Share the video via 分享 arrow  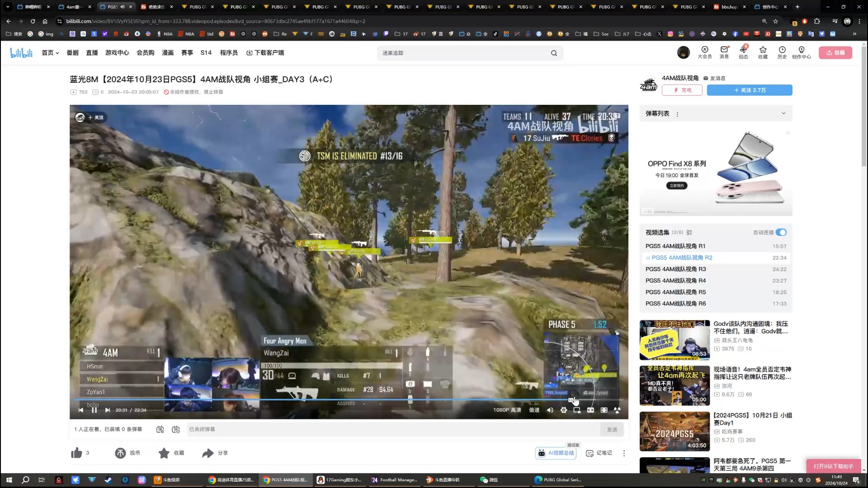click(x=215, y=453)
